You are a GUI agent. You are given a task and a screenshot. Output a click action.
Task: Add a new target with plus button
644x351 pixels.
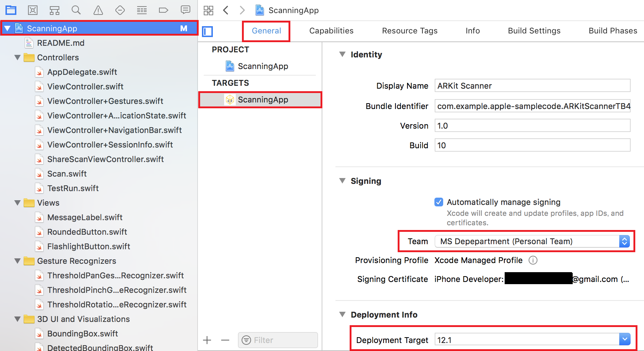point(207,340)
